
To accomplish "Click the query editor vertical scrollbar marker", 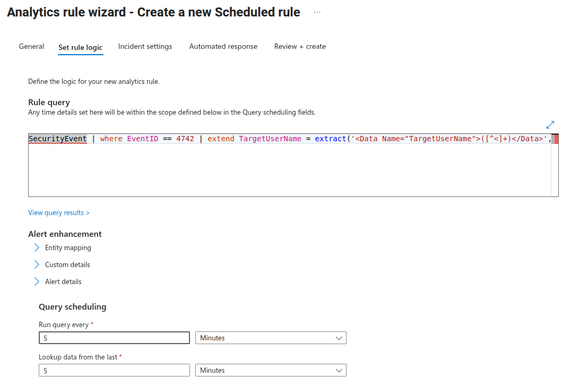I will pyautogui.click(x=555, y=139).
